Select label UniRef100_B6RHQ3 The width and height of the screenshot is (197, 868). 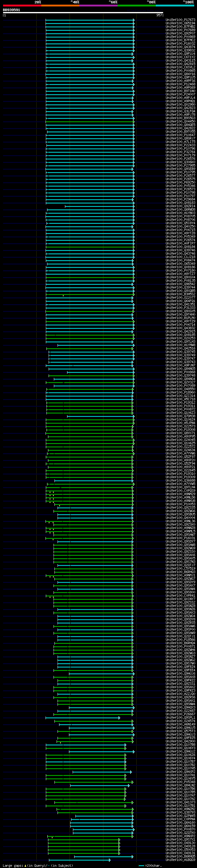(x=180, y=572)
